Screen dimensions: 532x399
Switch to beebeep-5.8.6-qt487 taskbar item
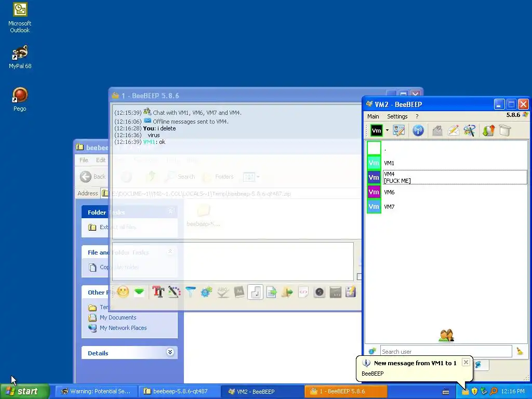[x=179, y=392]
